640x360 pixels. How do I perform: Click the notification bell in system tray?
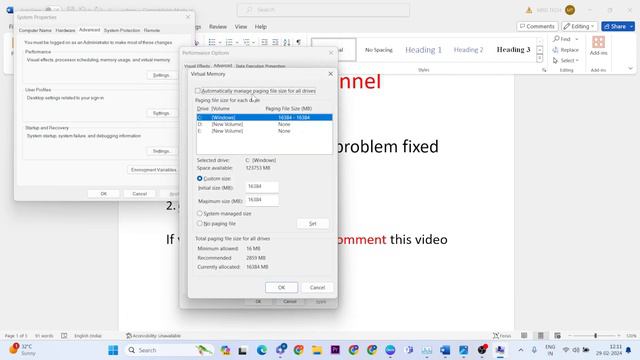click(629, 350)
